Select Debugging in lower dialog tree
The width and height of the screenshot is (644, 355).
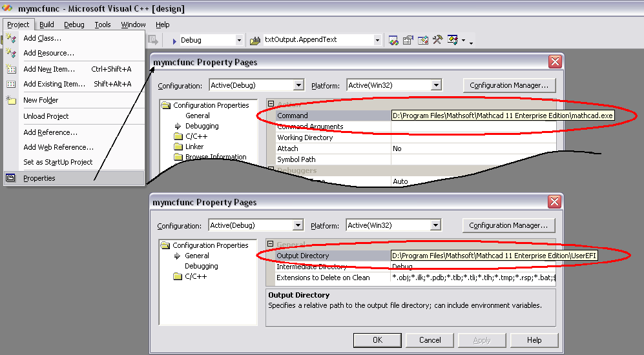coord(202,266)
